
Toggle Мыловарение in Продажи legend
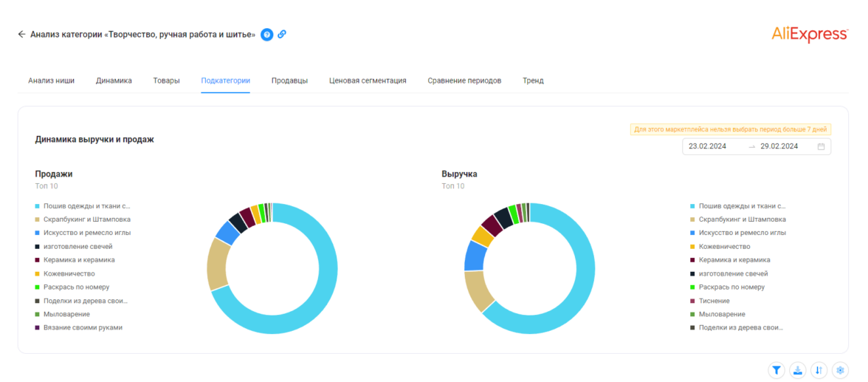tap(63, 314)
